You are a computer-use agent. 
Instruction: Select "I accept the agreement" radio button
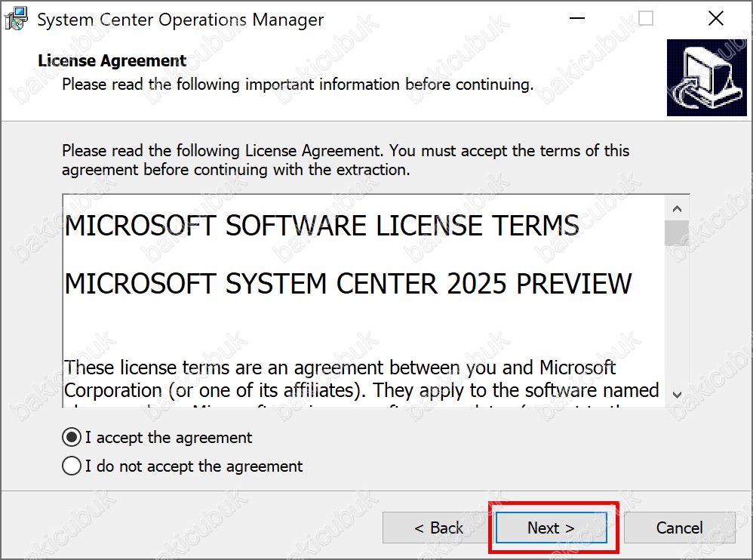point(72,438)
